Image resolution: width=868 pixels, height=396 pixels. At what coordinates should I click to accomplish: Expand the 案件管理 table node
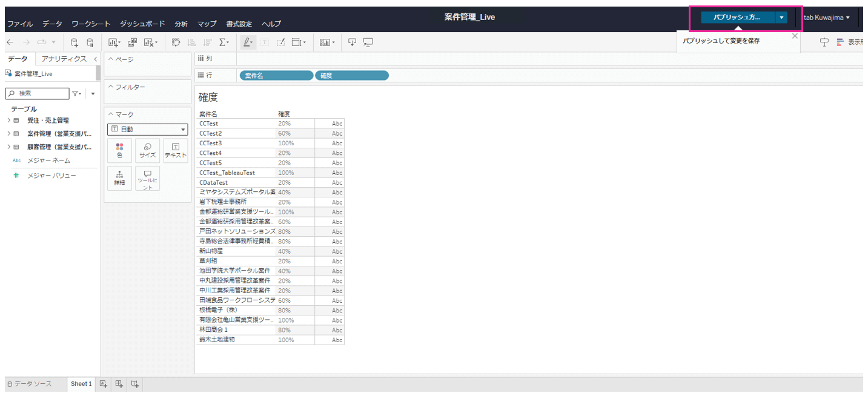[8, 133]
